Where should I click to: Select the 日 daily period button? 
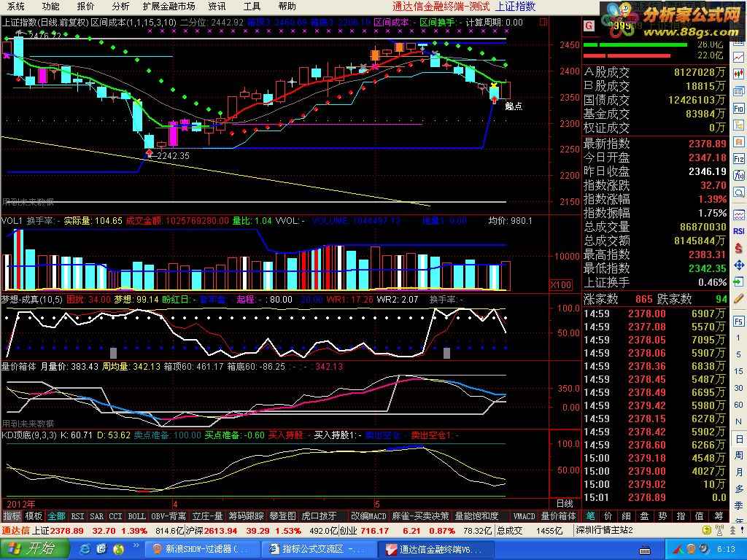click(x=739, y=439)
